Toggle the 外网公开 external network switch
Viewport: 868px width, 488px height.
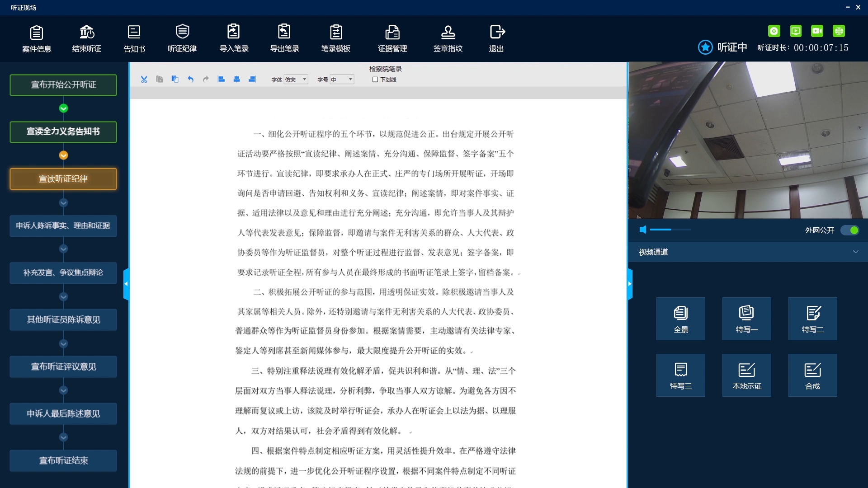click(850, 230)
